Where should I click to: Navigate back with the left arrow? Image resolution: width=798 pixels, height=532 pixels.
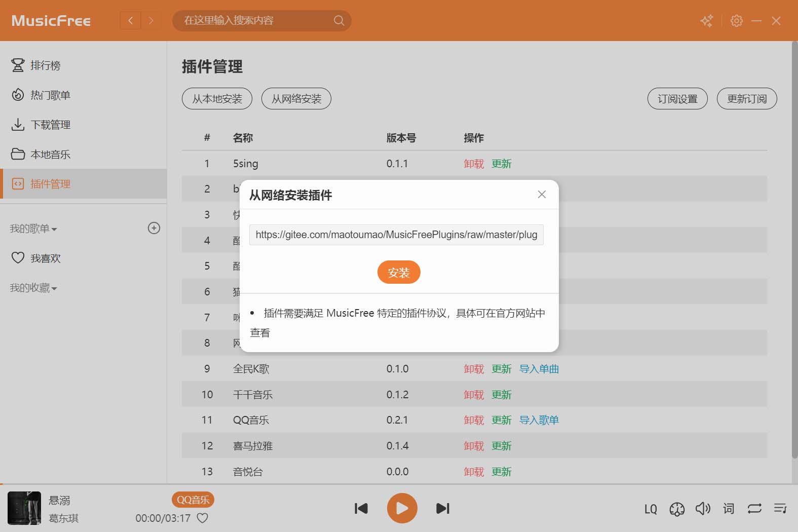pyautogui.click(x=130, y=20)
